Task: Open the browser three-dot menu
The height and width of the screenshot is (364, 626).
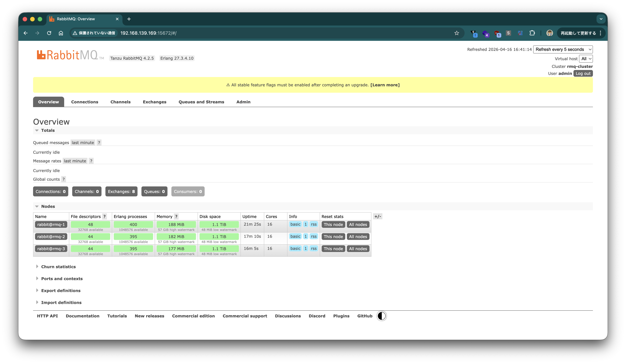Action: click(x=601, y=33)
